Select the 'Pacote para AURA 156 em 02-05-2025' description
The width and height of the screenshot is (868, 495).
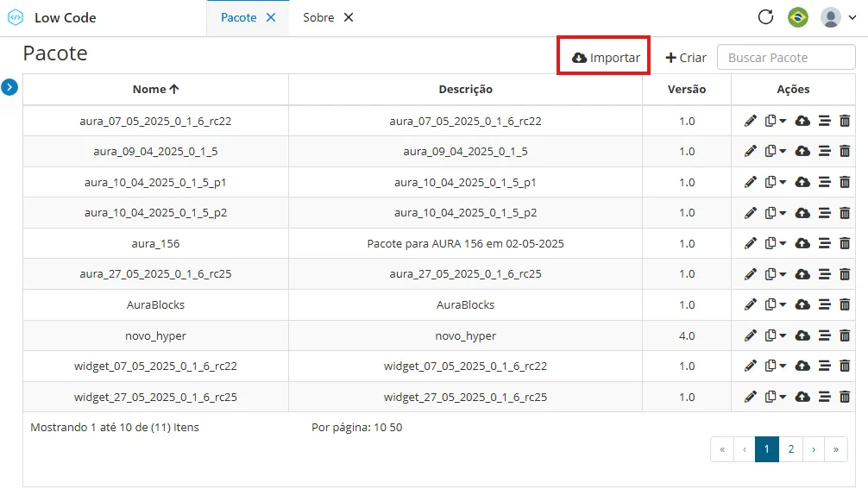pyautogui.click(x=466, y=243)
